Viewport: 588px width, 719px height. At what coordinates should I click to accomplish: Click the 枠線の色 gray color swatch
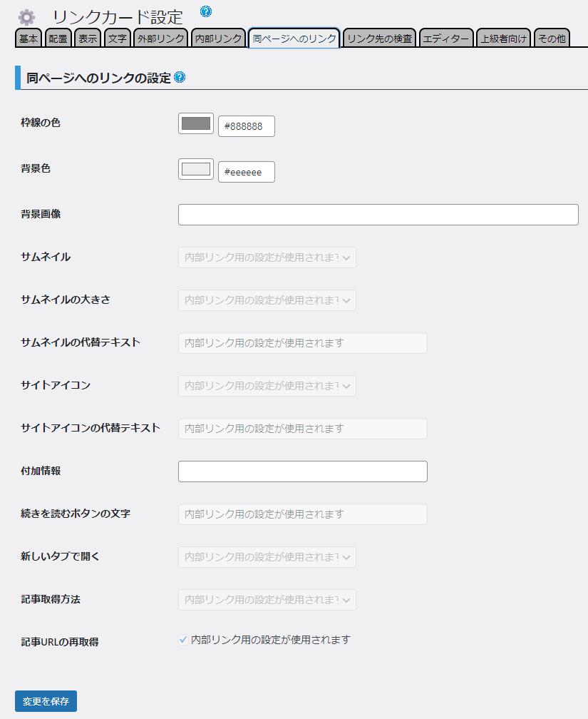click(x=196, y=123)
